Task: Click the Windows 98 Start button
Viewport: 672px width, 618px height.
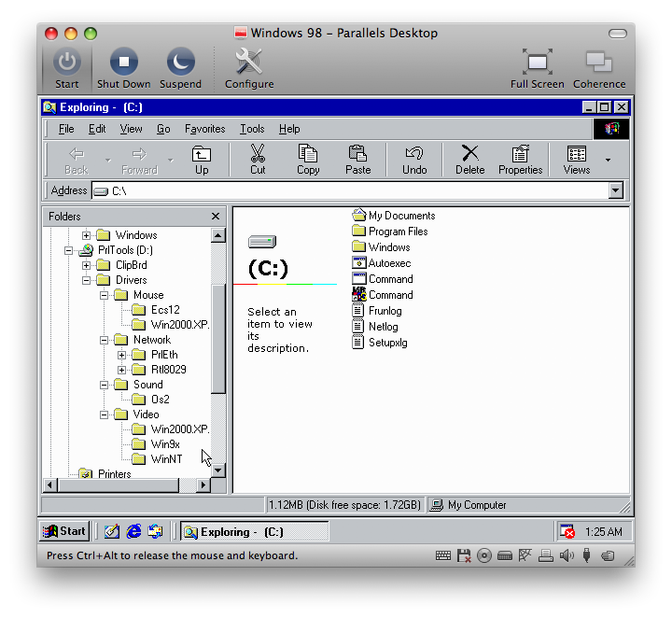Action: [x=64, y=531]
